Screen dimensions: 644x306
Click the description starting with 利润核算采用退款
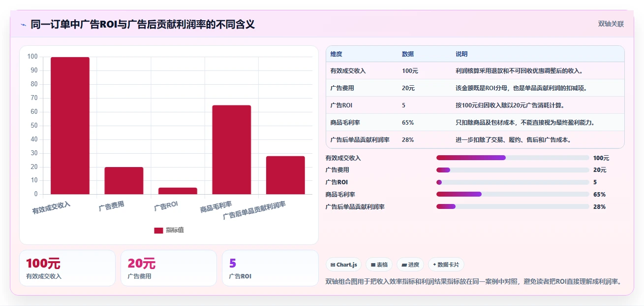point(519,70)
